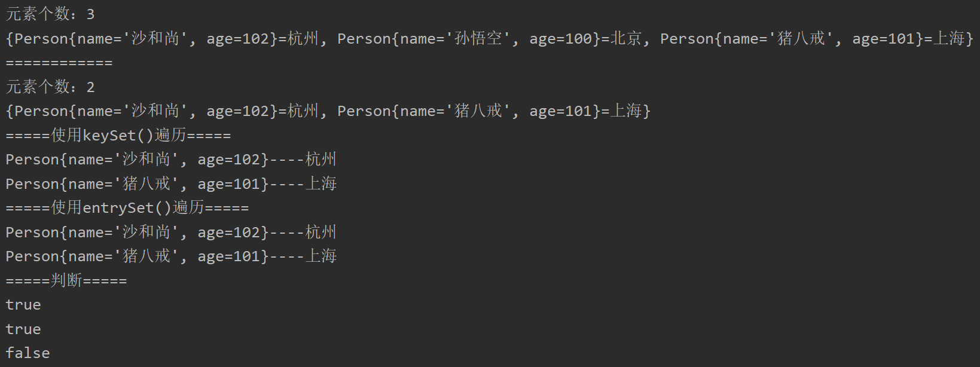Click the "元素个数: 2" output line

click(50, 87)
